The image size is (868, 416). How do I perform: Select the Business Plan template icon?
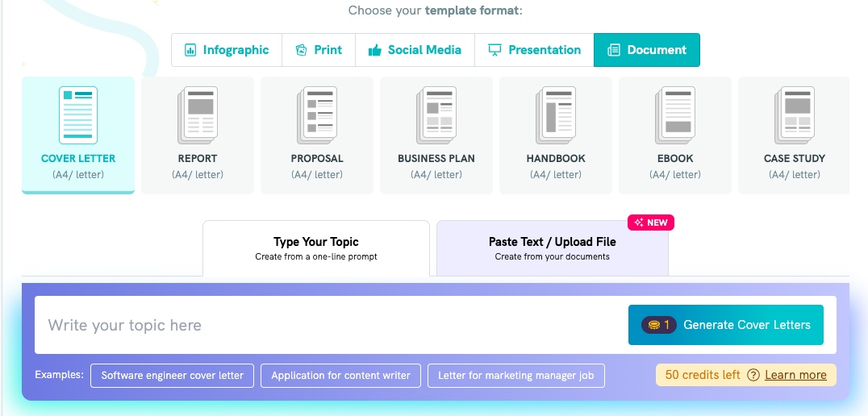point(436,115)
